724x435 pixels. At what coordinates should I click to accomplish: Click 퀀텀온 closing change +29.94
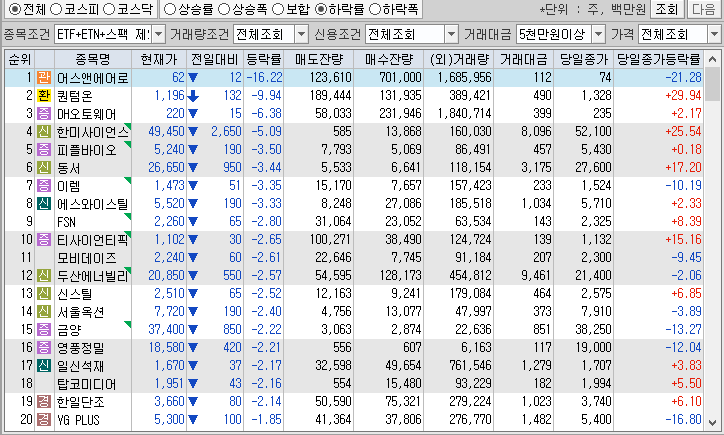point(683,96)
